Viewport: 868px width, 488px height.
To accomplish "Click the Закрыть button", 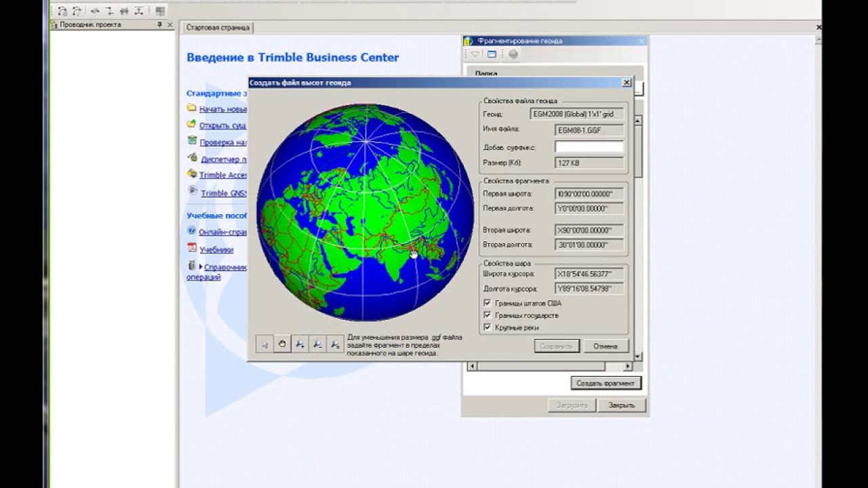I will pos(622,405).
